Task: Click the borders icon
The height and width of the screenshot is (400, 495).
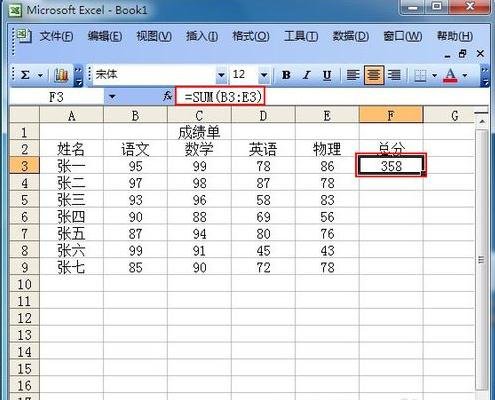Action: click(420, 76)
